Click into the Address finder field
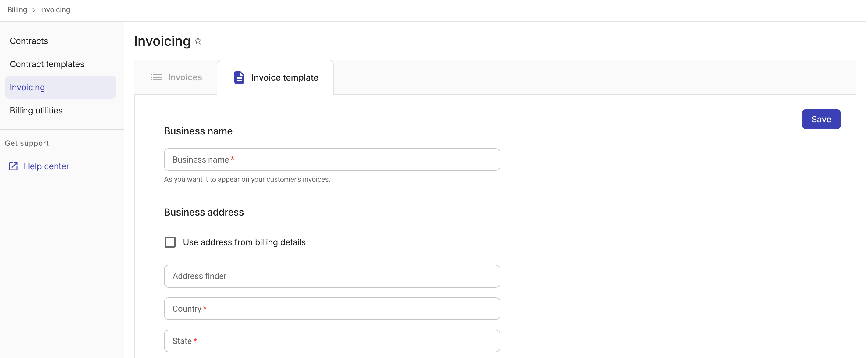The width and height of the screenshot is (868, 358). (x=332, y=276)
